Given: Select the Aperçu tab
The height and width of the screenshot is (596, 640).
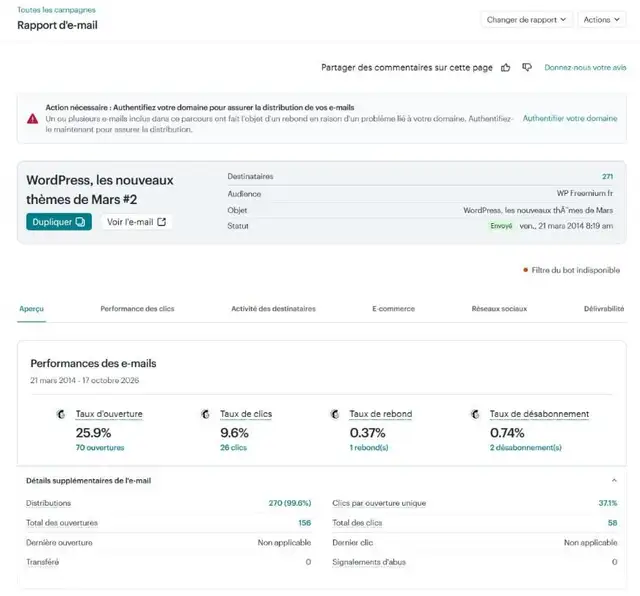Looking at the screenshot, I should point(31,309).
